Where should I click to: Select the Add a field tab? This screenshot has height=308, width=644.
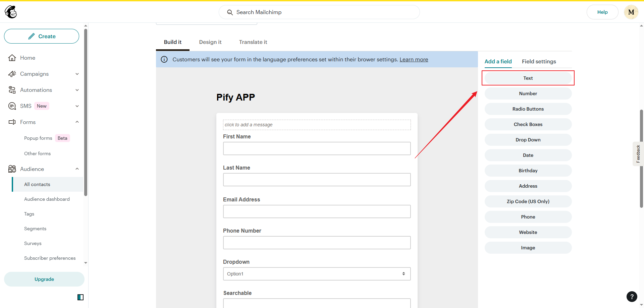click(x=498, y=61)
